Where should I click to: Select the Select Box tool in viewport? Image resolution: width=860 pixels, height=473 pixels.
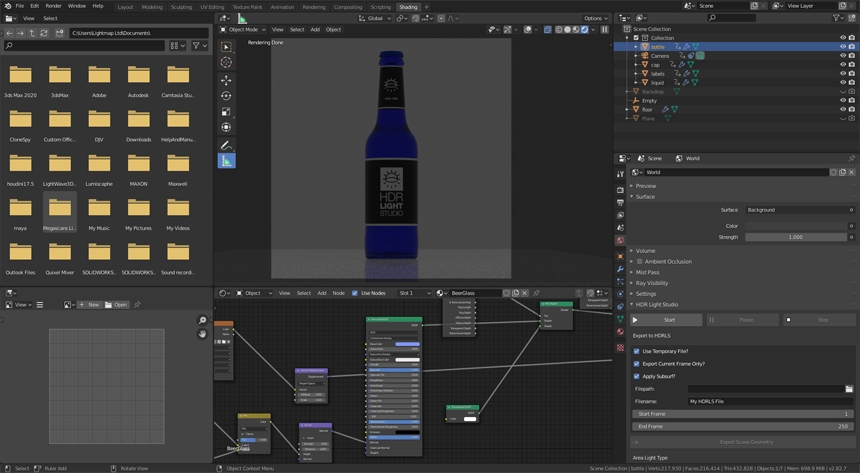(x=226, y=47)
